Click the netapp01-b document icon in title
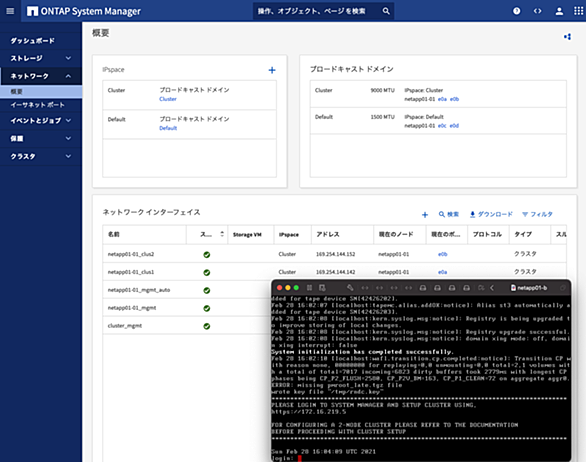586x462 pixels. (513, 288)
